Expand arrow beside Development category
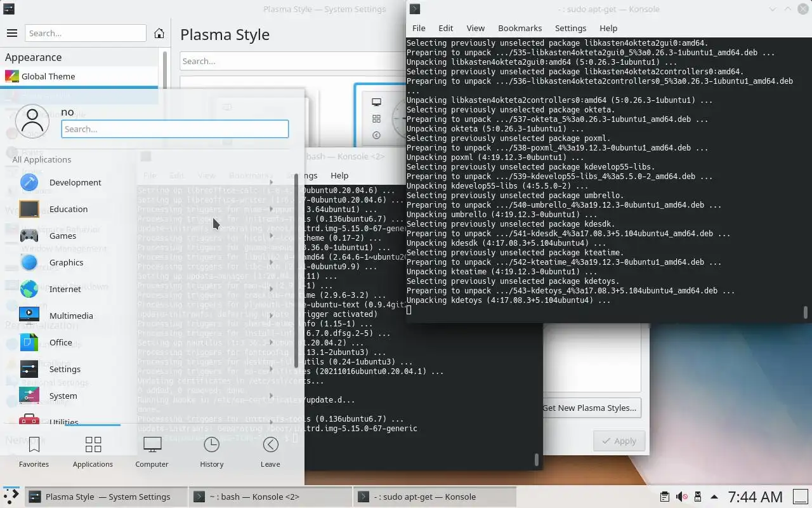The image size is (812, 508). 272,182
